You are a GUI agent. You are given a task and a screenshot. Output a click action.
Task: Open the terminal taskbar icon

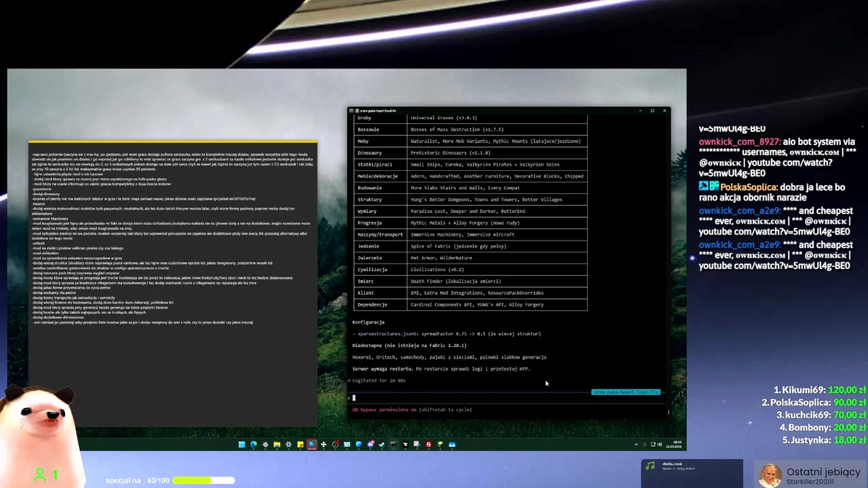(x=393, y=445)
